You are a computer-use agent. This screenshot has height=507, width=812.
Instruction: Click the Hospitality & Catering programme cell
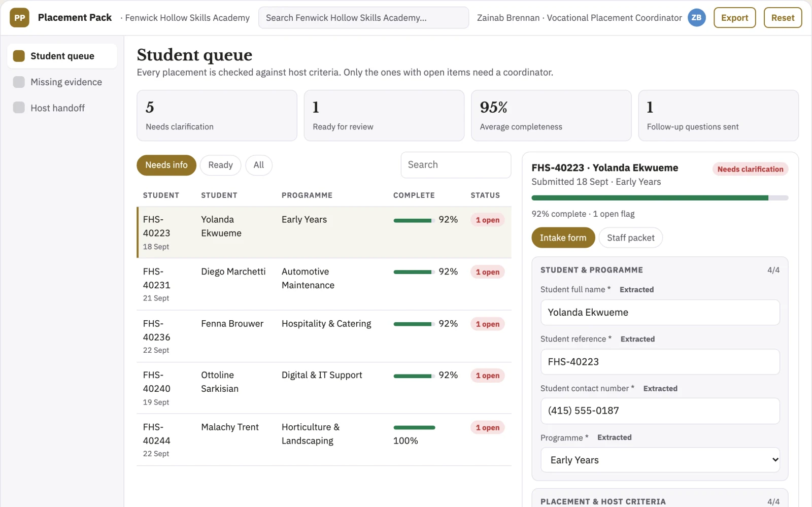(326, 324)
